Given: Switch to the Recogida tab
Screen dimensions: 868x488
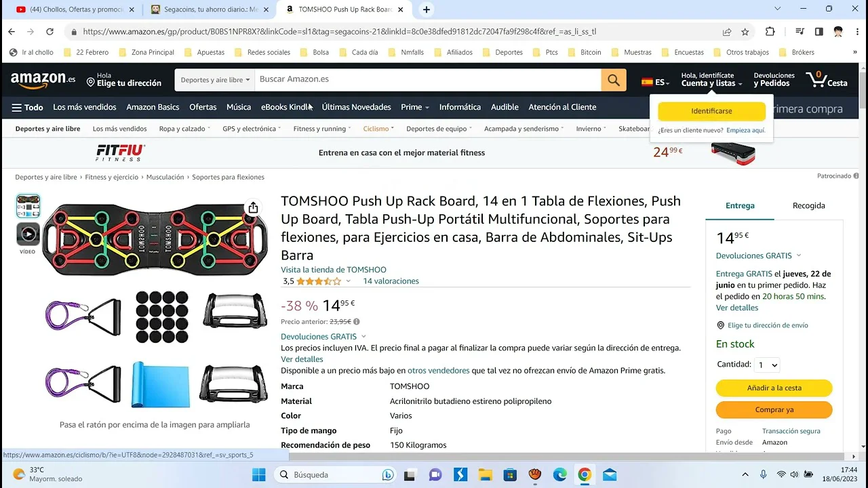Looking at the screenshot, I should 808,205.
